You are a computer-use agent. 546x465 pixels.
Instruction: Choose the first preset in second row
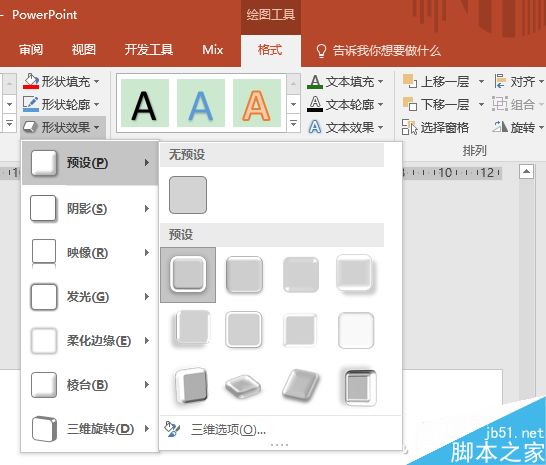pyautogui.click(x=191, y=329)
